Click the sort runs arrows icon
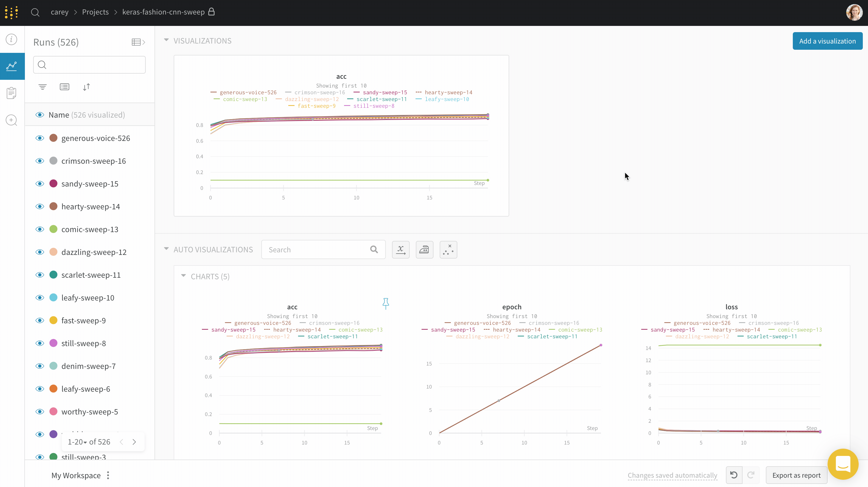Image resolution: width=868 pixels, height=487 pixels. pos(86,87)
